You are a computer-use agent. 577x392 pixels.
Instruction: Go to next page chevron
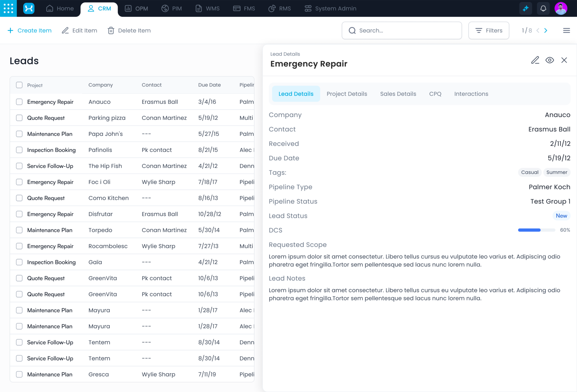click(x=546, y=30)
